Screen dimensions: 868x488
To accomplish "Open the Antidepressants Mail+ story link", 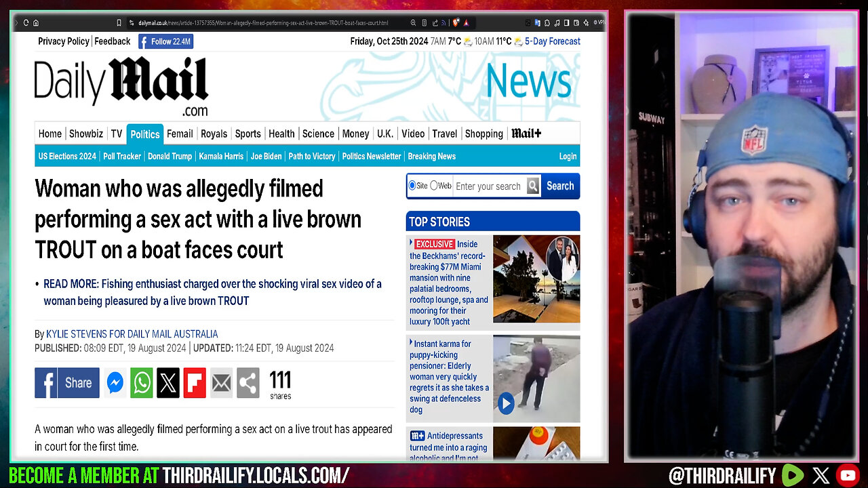I will [x=448, y=447].
